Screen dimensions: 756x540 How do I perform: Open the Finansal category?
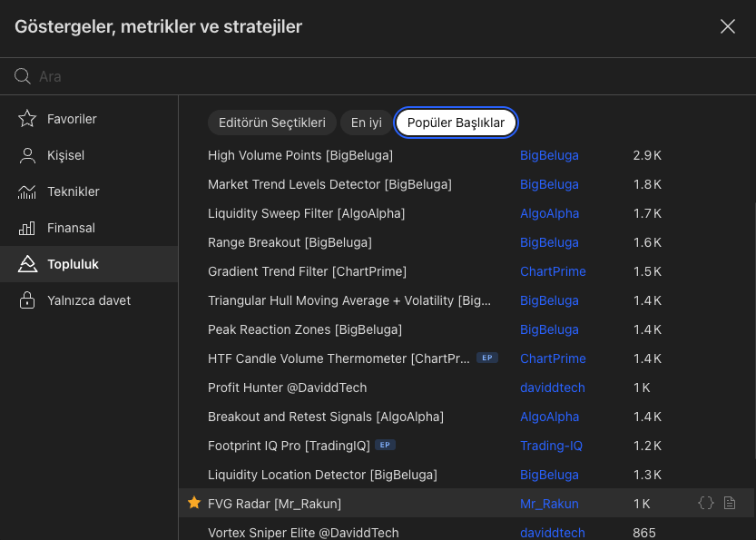click(x=89, y=228)
